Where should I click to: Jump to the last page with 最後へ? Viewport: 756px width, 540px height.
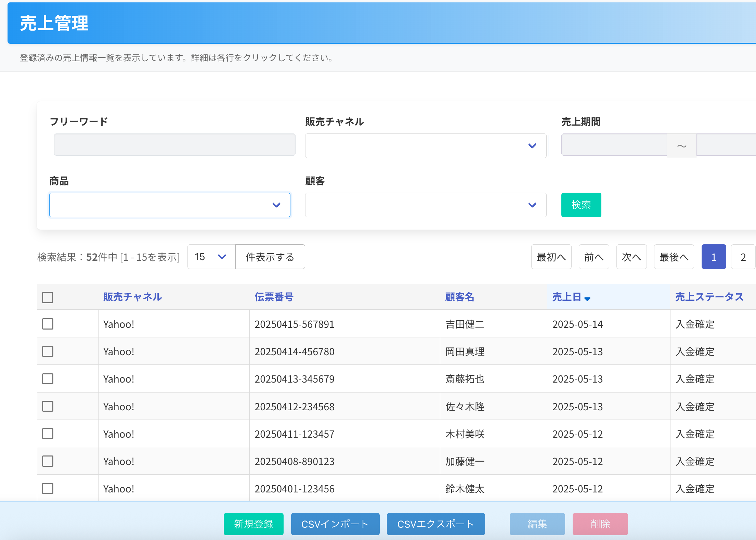click(674, 257)
